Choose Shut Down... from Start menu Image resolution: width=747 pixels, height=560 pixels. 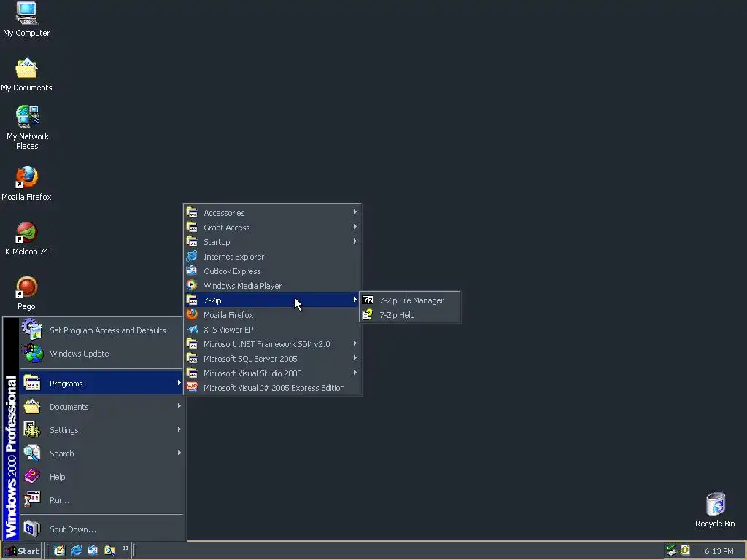(x=101, y=529)
